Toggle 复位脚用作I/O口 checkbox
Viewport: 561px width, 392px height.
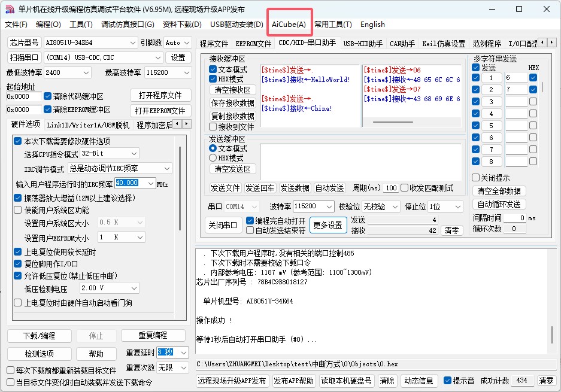pyautogui.click(x=17, y=264)
